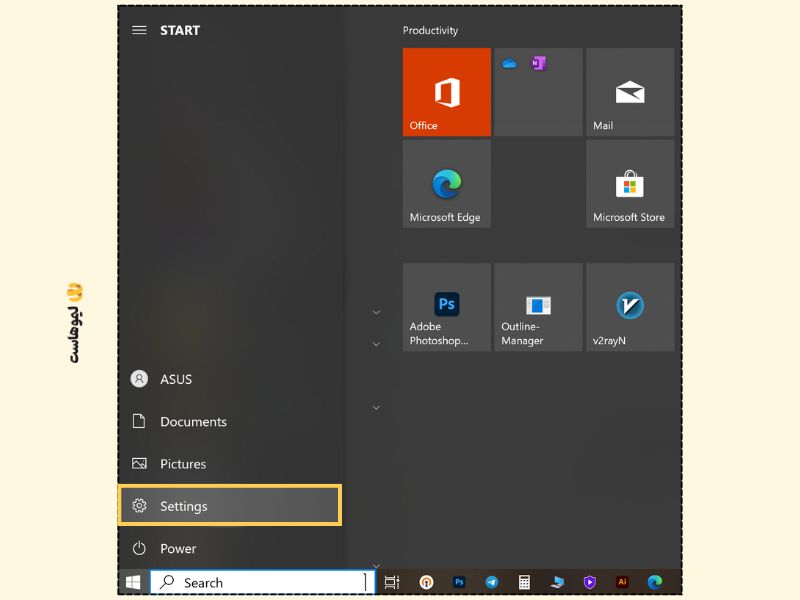Screen dimensions: 800x600
Task: Open the Microsoft Store tile
Action: point(630,184)
